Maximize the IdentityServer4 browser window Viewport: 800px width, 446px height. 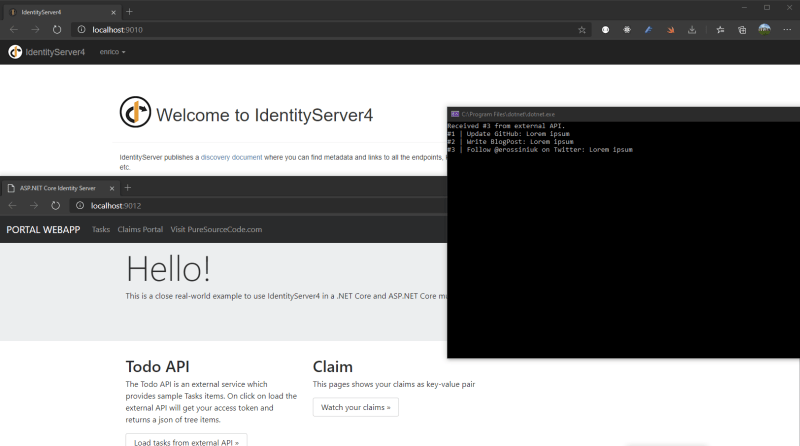coord(767,8)
